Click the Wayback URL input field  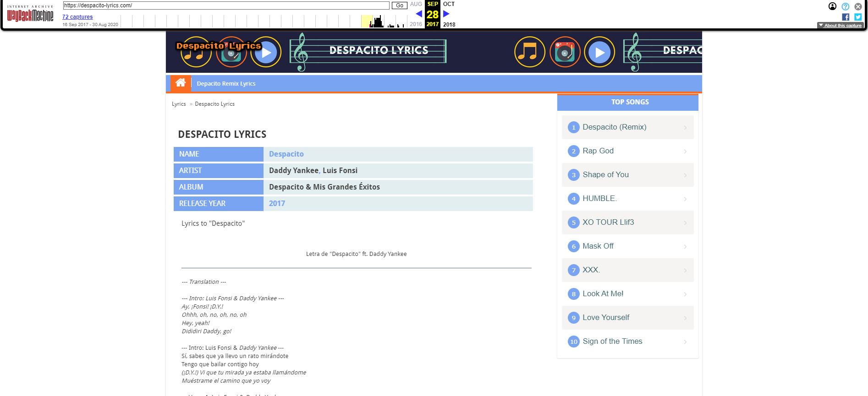click(x=226, y=5)
